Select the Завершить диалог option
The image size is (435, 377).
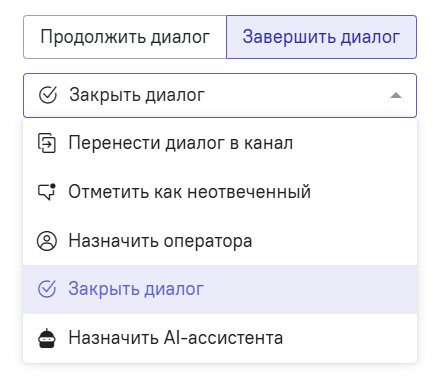point(321,37)
